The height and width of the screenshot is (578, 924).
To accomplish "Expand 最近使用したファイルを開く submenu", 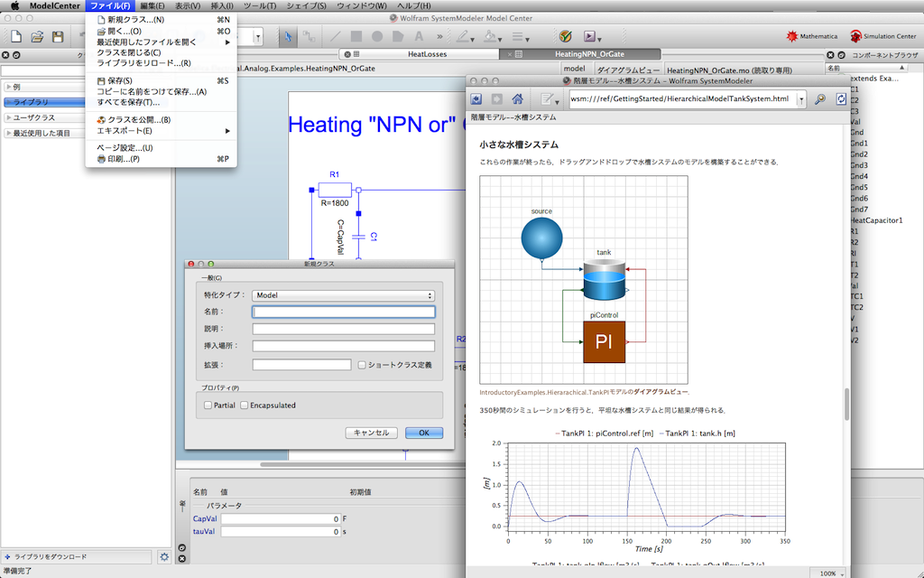I will click(161, 42).
